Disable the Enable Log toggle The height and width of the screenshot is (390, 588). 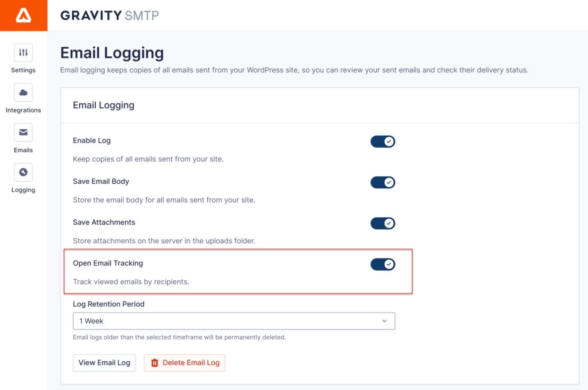(382, 141)
